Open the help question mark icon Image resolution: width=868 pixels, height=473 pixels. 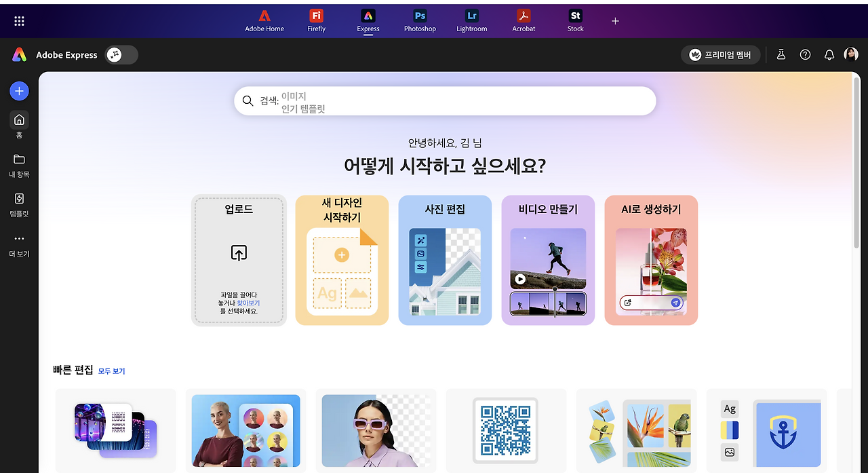[805, 55]
